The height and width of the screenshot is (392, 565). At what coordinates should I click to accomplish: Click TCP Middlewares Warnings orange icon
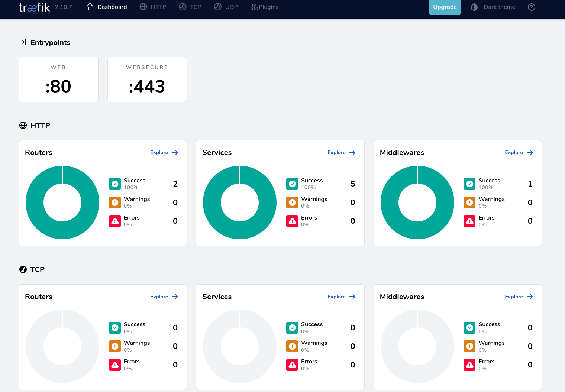click(x=470, y=346)
